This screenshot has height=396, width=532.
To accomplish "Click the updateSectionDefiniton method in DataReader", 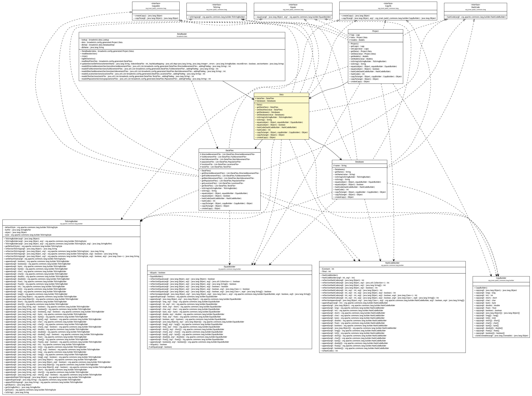I will (x=182, y=64).
